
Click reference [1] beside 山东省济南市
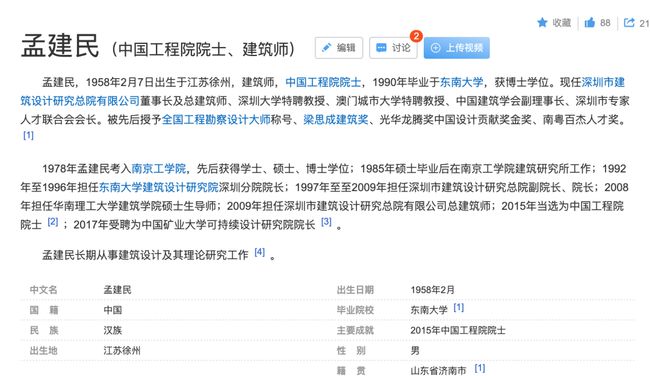(x=480, y=368)
